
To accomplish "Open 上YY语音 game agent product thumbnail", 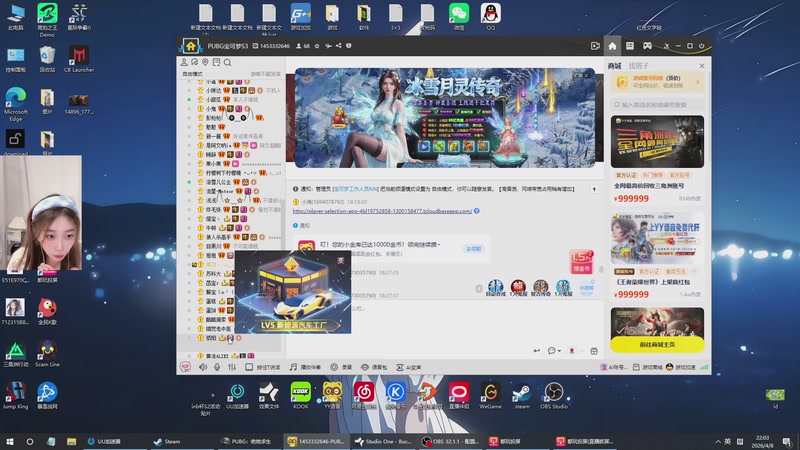I will (657, 239).
